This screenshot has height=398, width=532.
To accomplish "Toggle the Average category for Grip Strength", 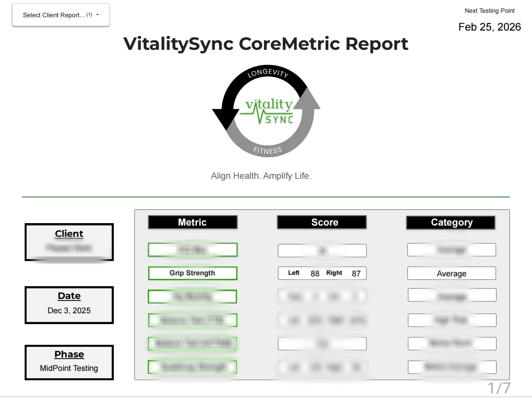I will coord(451,273).
